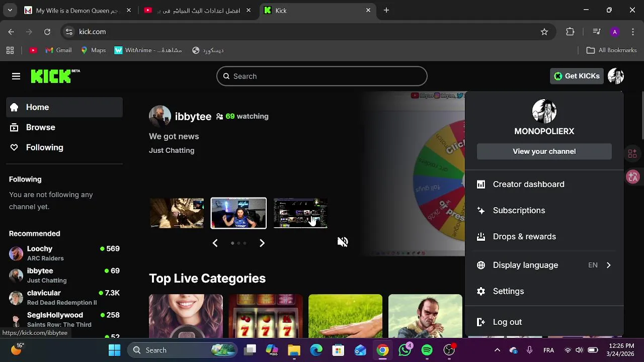This screenshot has height=362, width=644.
Task: Open clavicular recommended channel
Action: coord(64,297)
